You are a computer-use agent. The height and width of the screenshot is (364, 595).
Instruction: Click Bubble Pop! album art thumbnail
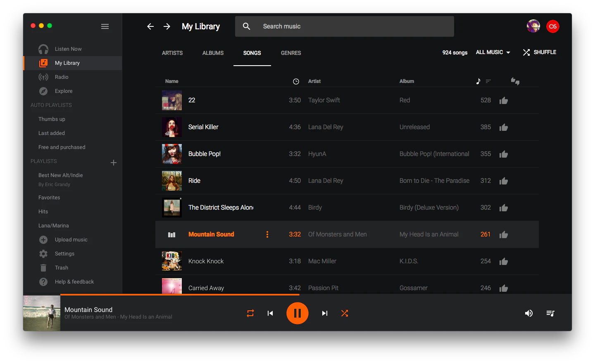point(172,154)
